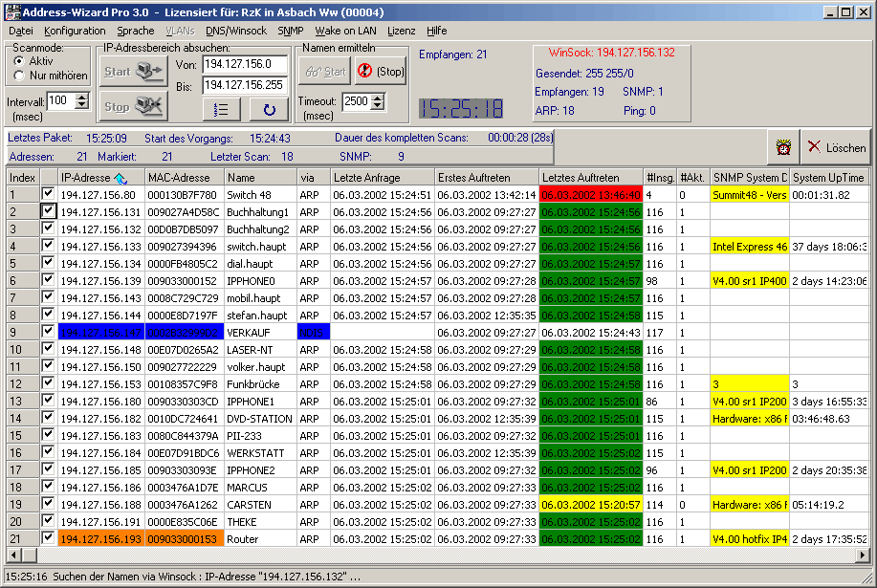Sort by the Letztes Auftreten column header
This screenshot has height=588, width=877.
[591, 178]
